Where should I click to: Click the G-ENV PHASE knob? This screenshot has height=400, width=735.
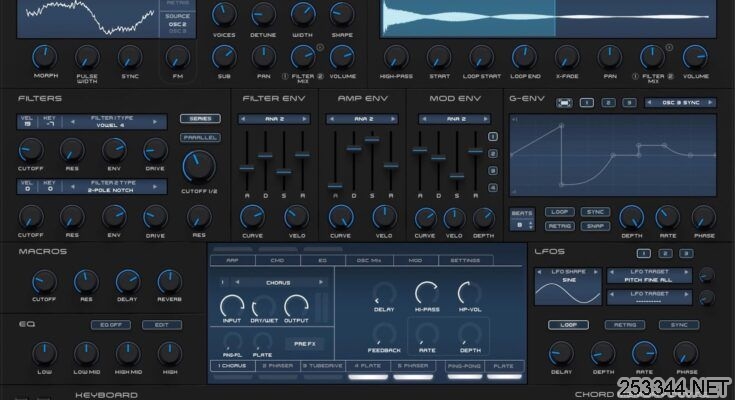pos(704,218)
